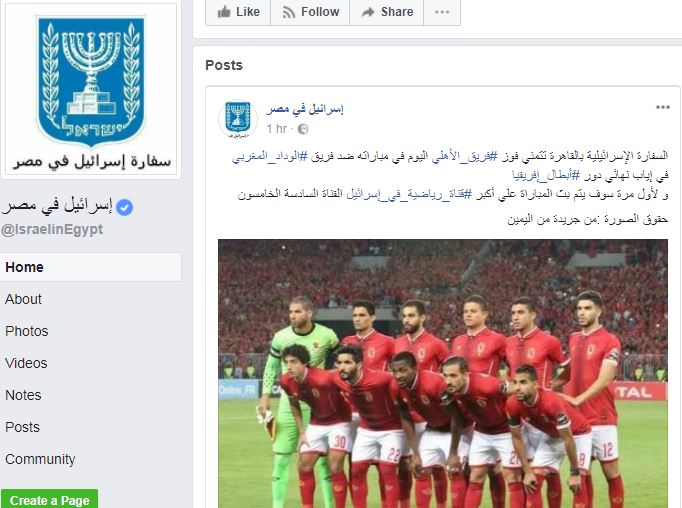682x508 pixels.
Task: Open the page's three-dot more options
Action: pos(442,12)
